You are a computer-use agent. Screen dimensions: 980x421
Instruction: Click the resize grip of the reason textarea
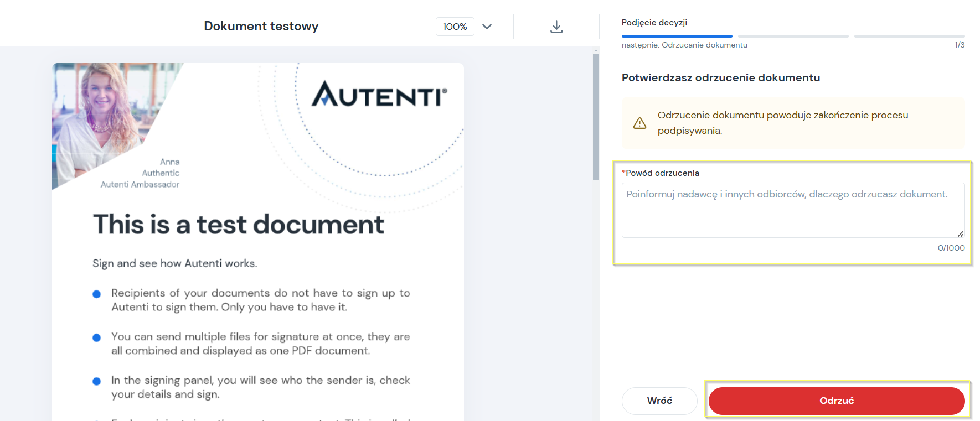(961, 234)
